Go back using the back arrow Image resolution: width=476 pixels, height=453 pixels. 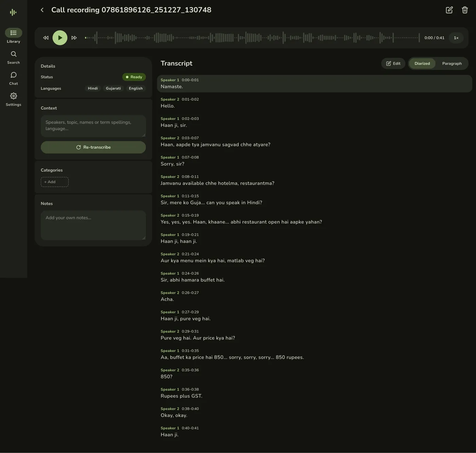[x=42, y=10]
